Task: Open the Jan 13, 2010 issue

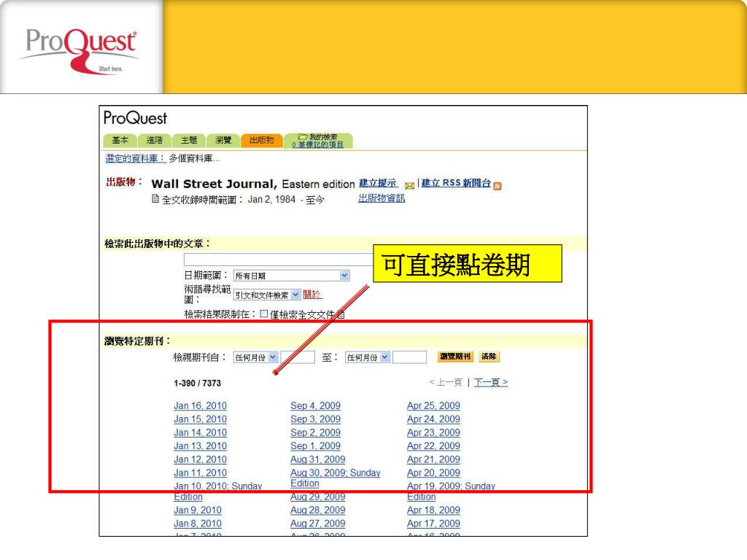Action: 200,446
